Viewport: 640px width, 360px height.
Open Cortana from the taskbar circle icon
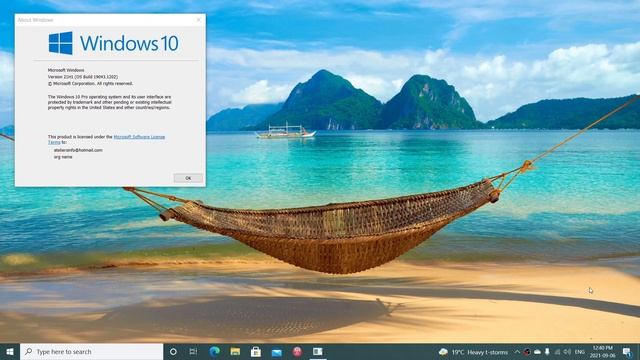(173, 351)
